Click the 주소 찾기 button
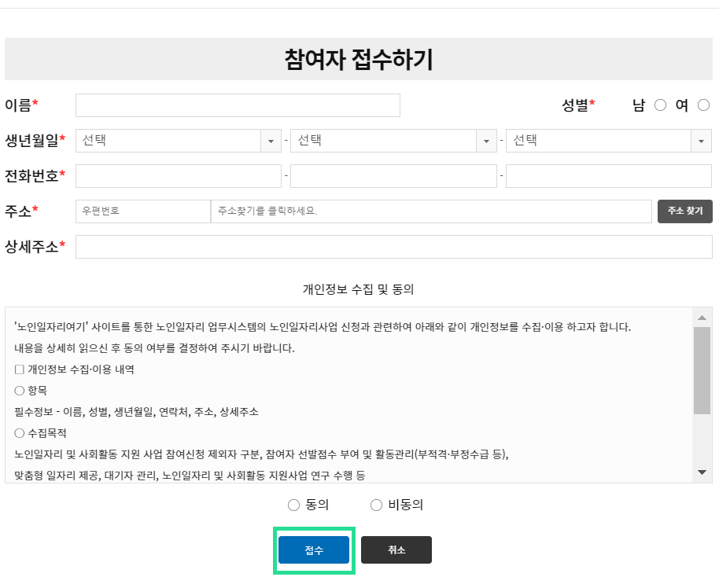Viewport: 719px width, 588px height. point(684,211)
